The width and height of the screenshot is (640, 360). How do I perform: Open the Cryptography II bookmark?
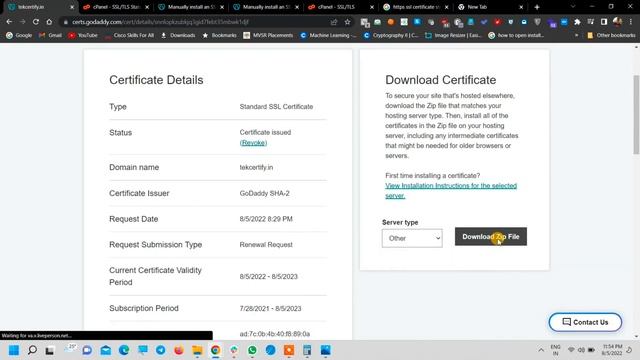[391, 36]
